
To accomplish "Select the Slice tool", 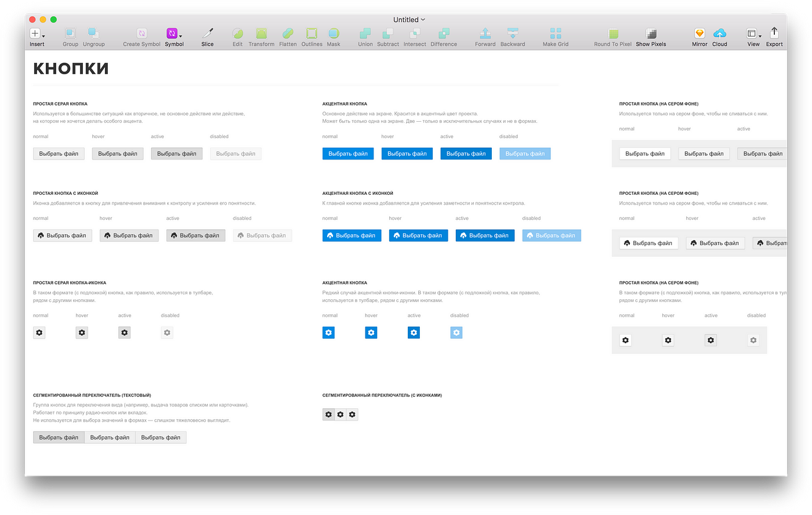I will click(x=208, y=33).
